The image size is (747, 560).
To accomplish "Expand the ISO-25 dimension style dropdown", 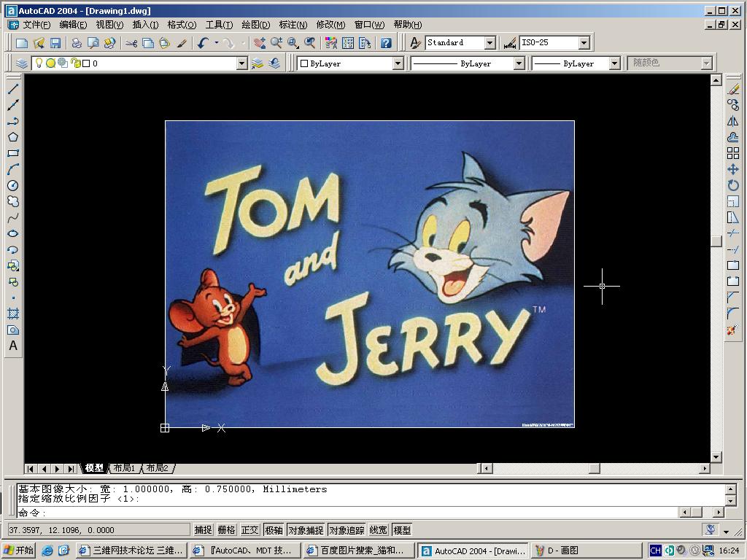I will (584, 43).
